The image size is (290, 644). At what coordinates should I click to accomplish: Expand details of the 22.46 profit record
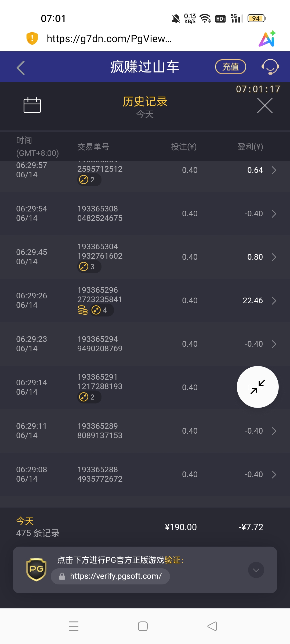[x=274, y=301]
